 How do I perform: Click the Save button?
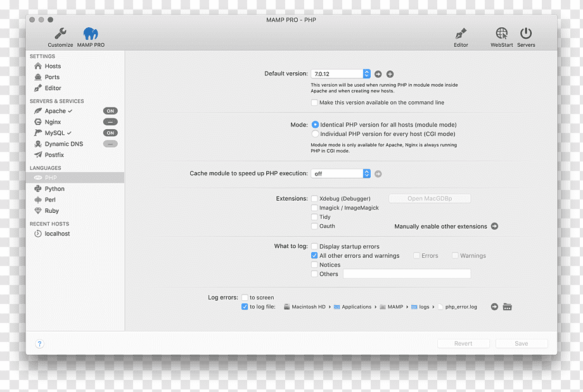(522, 344)
